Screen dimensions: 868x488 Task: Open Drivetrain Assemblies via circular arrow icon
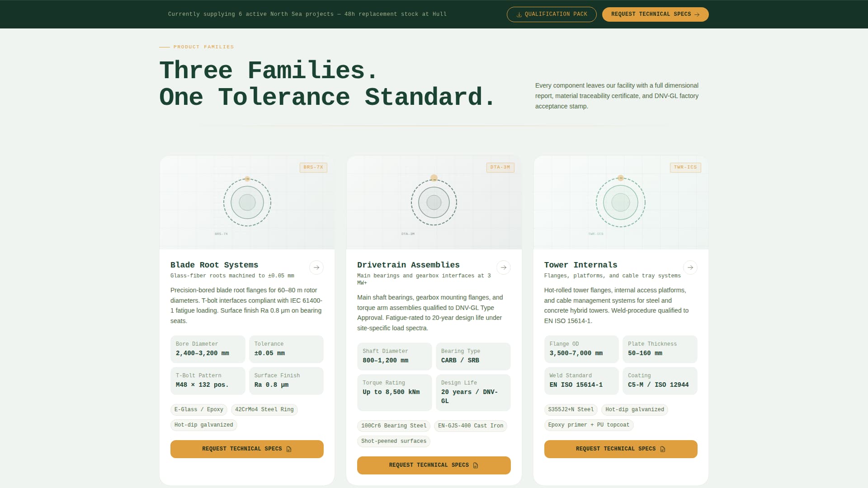point(503,267)
